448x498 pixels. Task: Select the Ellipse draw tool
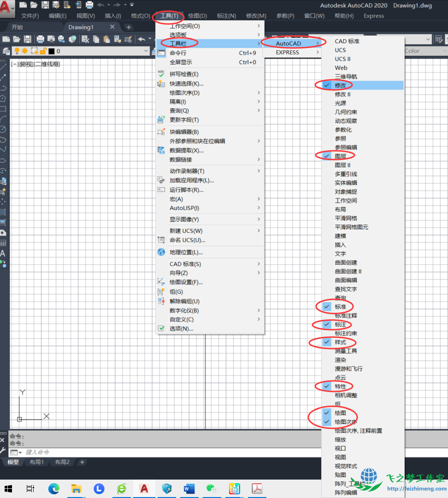3,160
